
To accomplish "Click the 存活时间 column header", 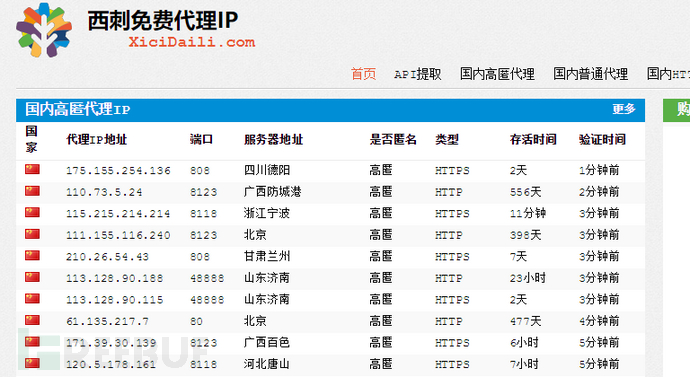I will click(x=533, y=139).
